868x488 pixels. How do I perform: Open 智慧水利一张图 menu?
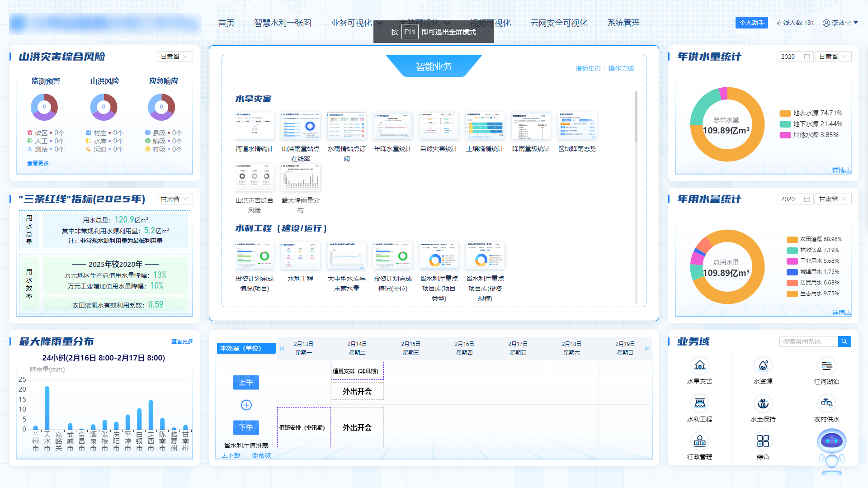coord(283,23)
